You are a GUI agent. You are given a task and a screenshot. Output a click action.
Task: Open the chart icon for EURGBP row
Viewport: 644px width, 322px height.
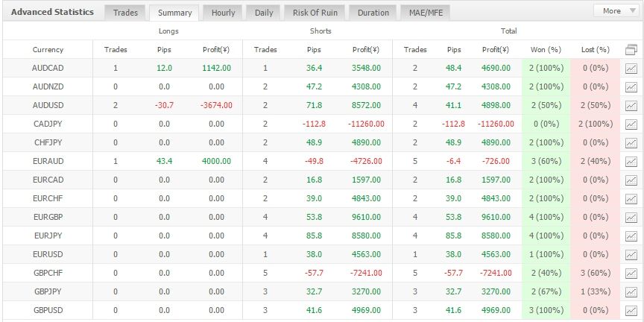pyautogui.click(x=631, y=217)
